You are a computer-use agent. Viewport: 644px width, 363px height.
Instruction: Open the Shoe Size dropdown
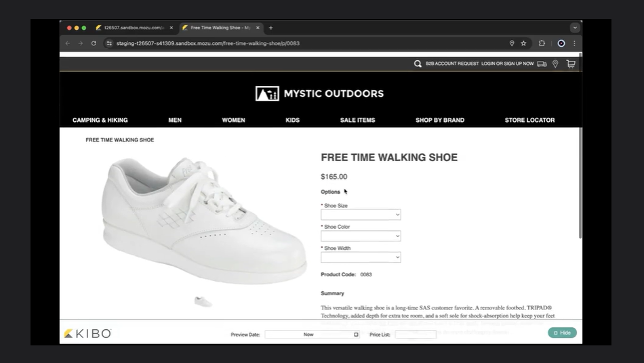[361, 215]
